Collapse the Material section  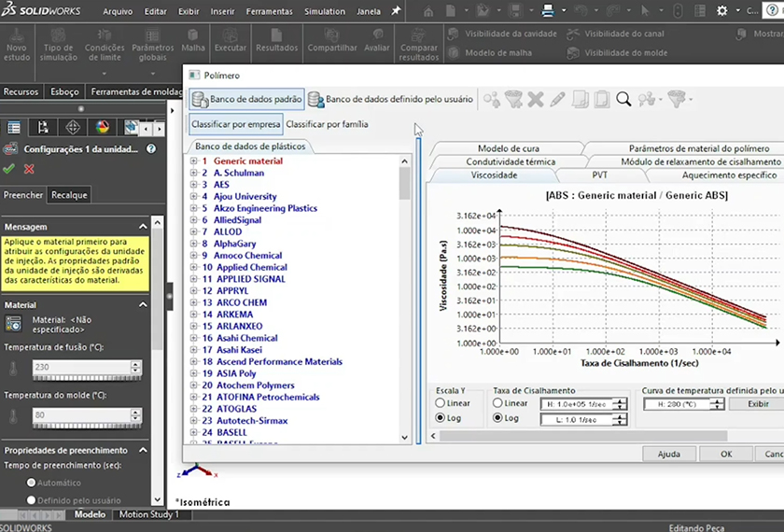click(x=143, y=304)
